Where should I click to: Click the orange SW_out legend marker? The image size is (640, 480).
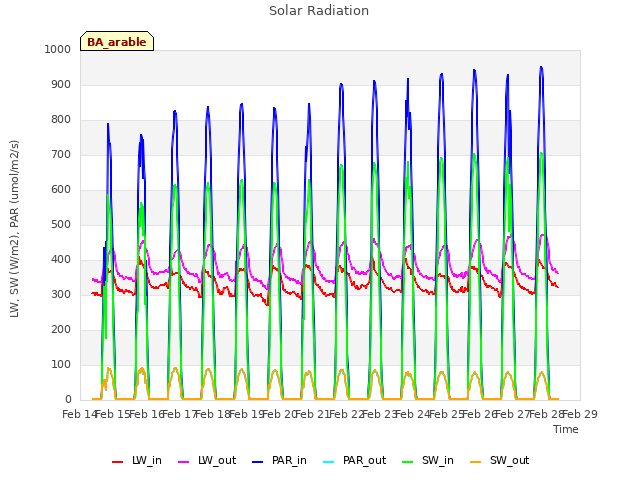476,462
